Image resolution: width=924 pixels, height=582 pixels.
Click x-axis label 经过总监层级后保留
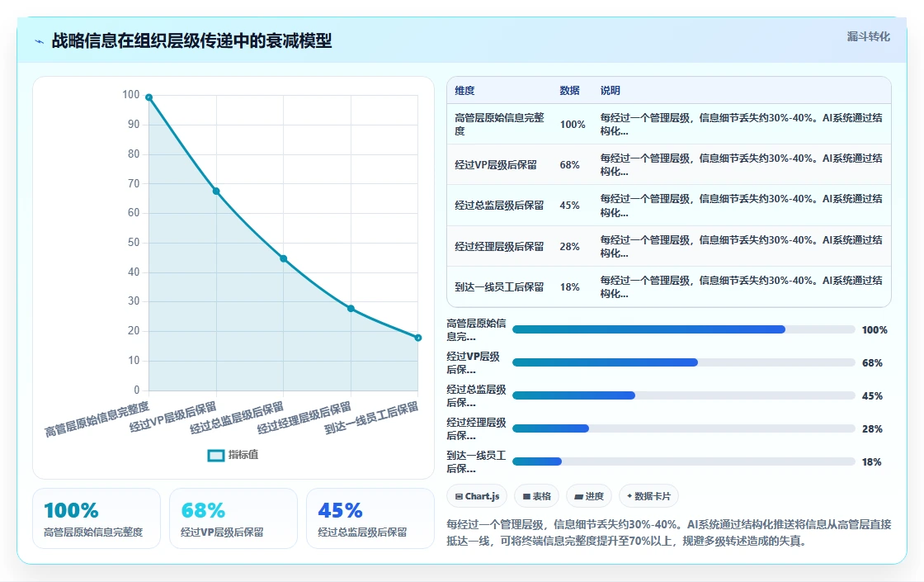point(237,418)
